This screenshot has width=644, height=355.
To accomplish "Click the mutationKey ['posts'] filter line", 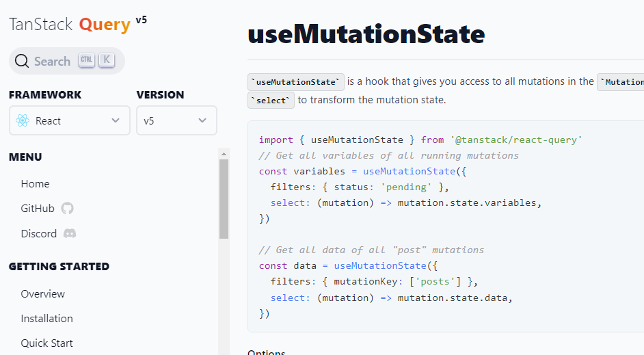I will [x=374, y=281].
